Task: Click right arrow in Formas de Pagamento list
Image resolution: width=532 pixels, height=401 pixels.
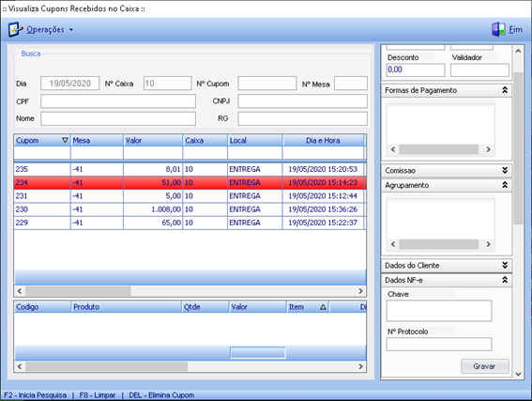Action: 488,149
